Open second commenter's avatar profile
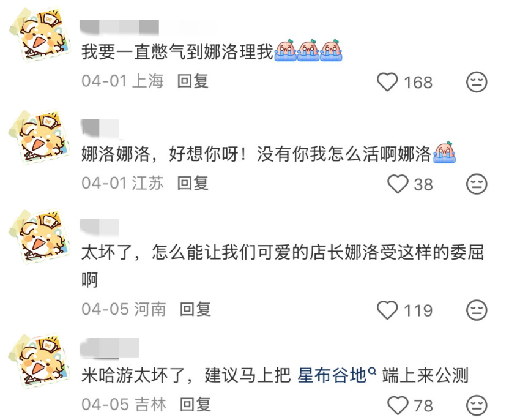This screenshot has width=509, height=420. pos(39,137)
